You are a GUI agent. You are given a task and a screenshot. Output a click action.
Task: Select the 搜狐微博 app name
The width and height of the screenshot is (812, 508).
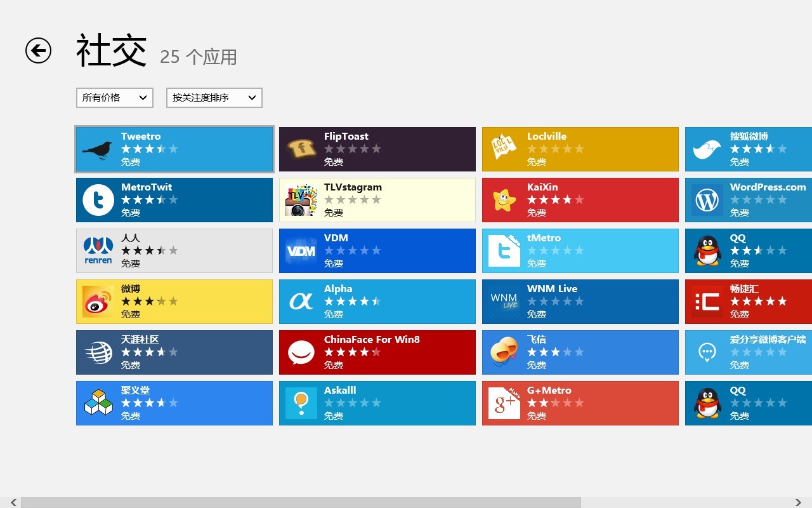click(749, 136)
